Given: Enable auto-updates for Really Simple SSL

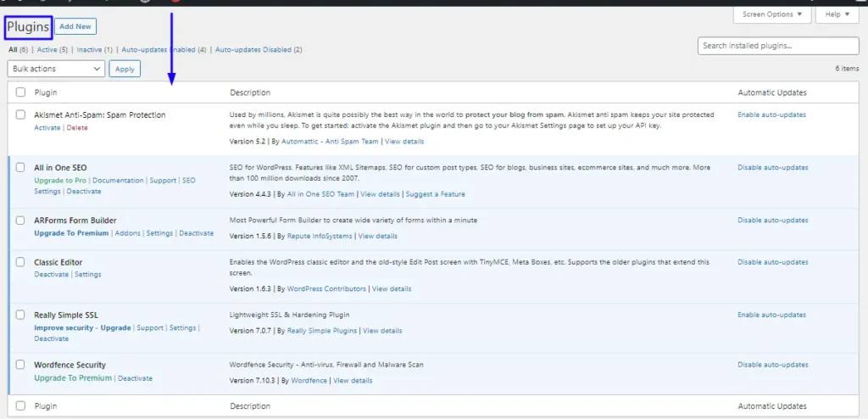Looking at the screenshot, I should pos(771,315).
